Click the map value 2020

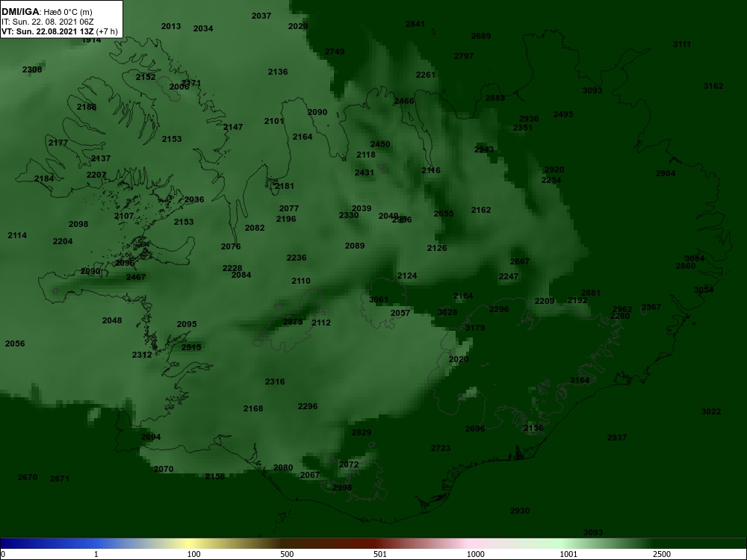459,360
